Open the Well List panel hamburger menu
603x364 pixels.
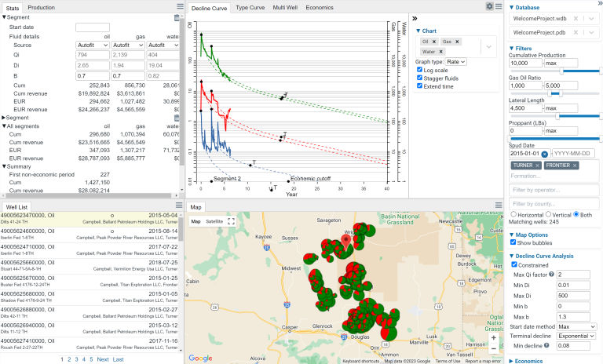179,206
